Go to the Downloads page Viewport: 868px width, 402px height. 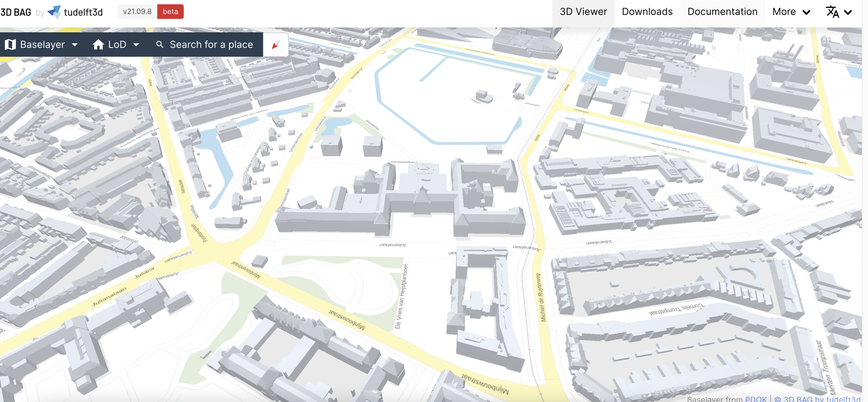[647, 12]
